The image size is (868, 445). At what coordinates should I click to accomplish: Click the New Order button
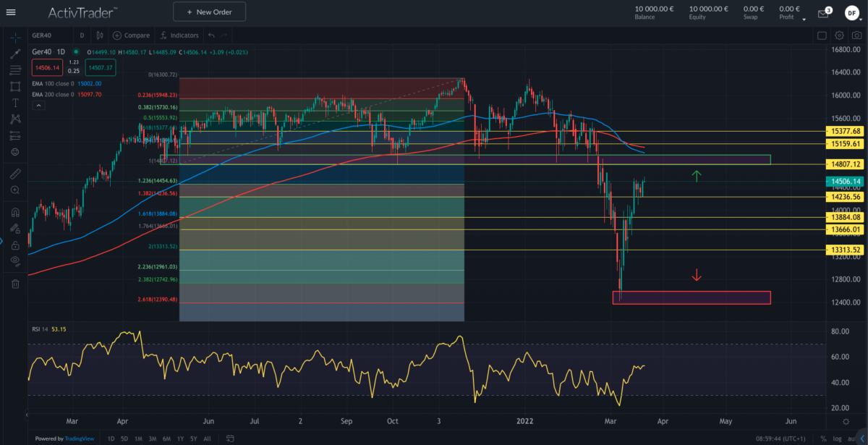click(209, 12)
